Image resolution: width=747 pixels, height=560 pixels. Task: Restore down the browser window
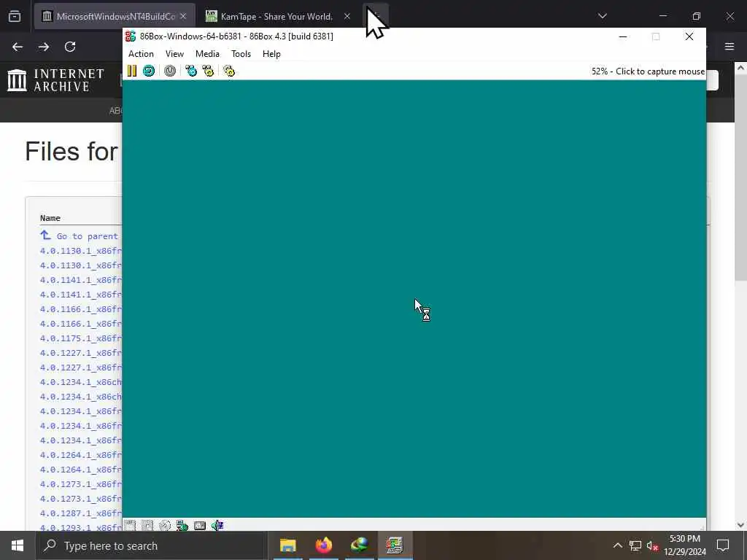tap(697, 16)
